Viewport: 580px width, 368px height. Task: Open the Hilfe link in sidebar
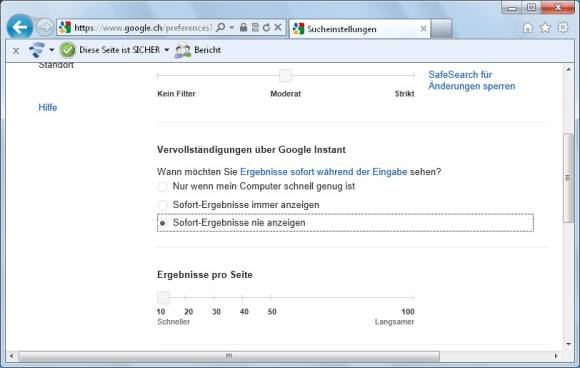[x=48, y=108]
